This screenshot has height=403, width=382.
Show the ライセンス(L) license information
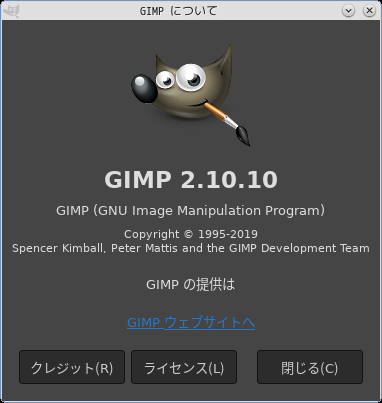tap(184, 367)
